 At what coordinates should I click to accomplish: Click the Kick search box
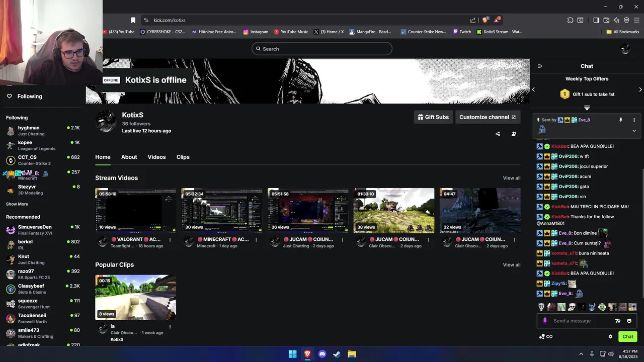[322, 49]
